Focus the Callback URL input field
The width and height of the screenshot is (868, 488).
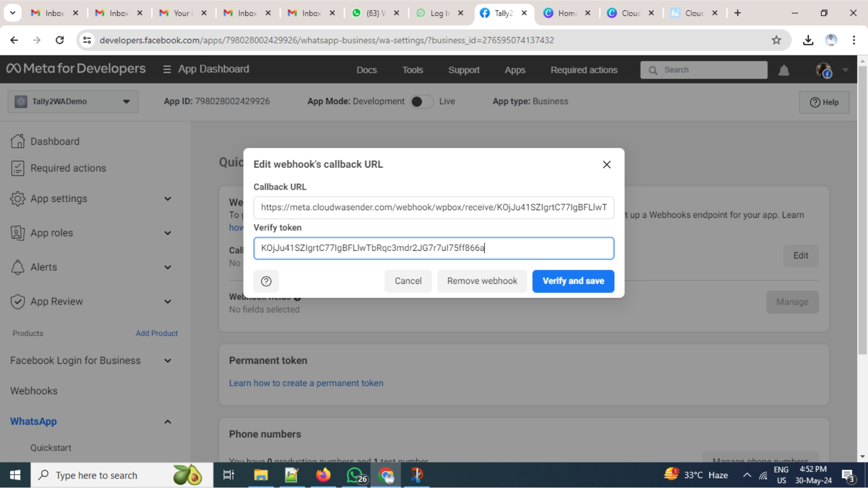click(x=434, y=207)
